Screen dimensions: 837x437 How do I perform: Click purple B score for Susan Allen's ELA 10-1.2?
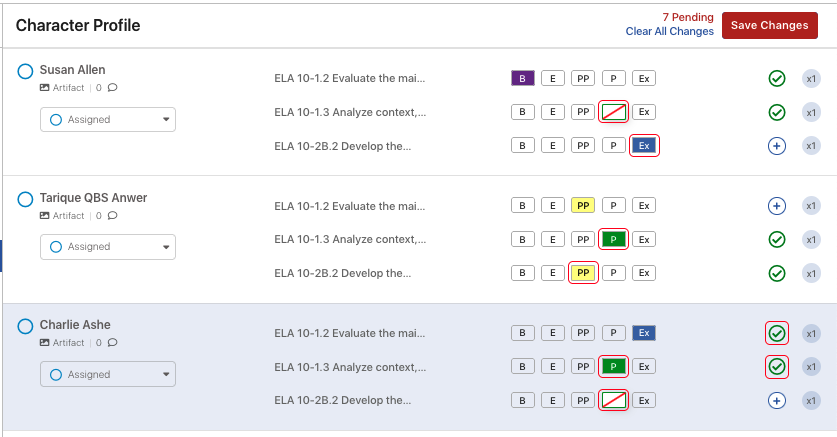tap(523, 78)
